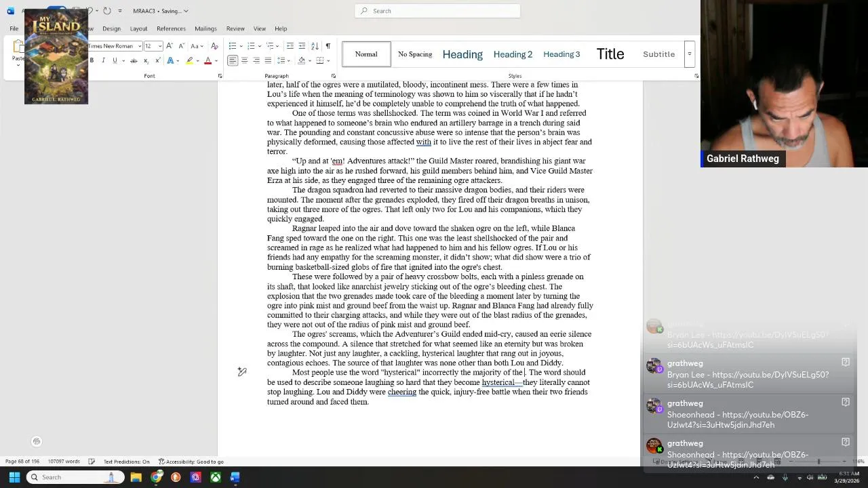Screen dimensions: 868x488
Task: Apply the Heading 3 style
Action: [x=561, y=54]
